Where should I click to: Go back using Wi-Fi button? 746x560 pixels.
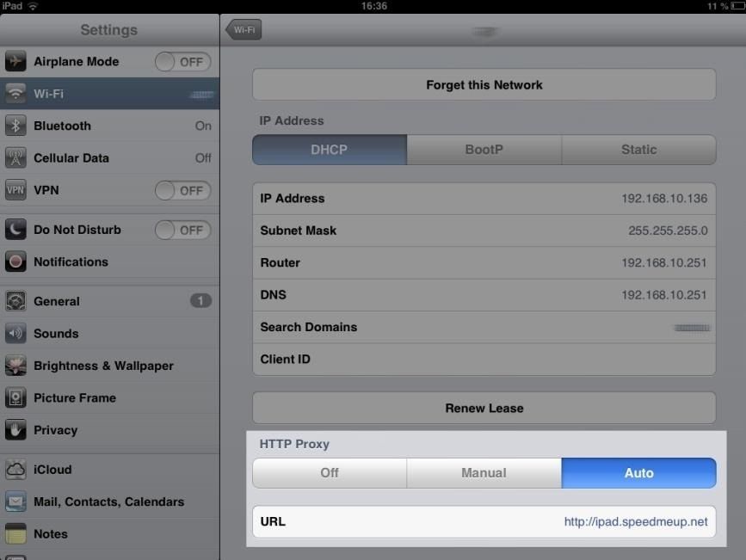click(244, 28)
